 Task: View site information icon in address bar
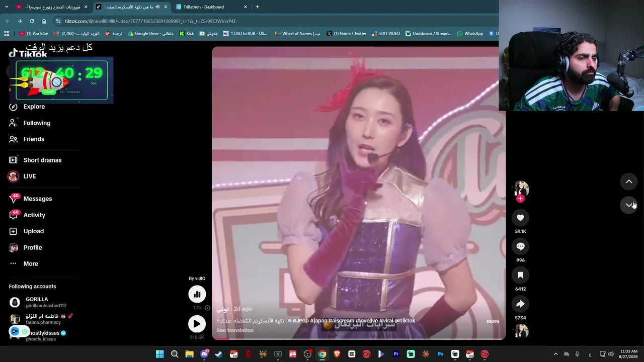58,21
